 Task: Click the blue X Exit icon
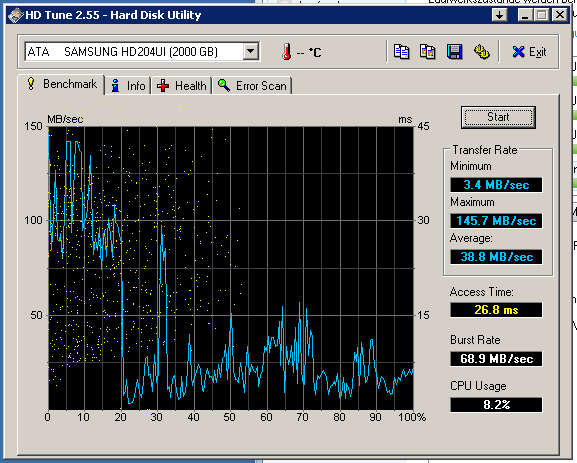tap(518, 52)
